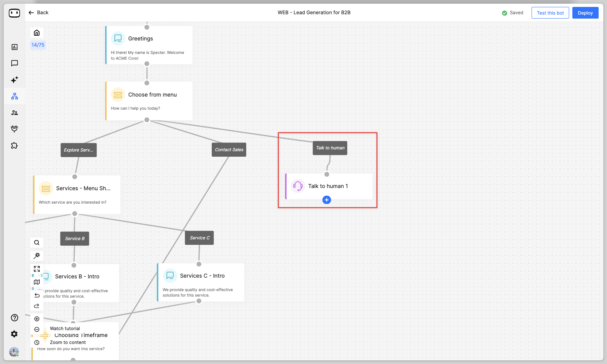Image resolution: width=607 pixels, height=364 pixels.
Task: Click the undo arrow on canvas toolbar
Action: tap(37, 295)
